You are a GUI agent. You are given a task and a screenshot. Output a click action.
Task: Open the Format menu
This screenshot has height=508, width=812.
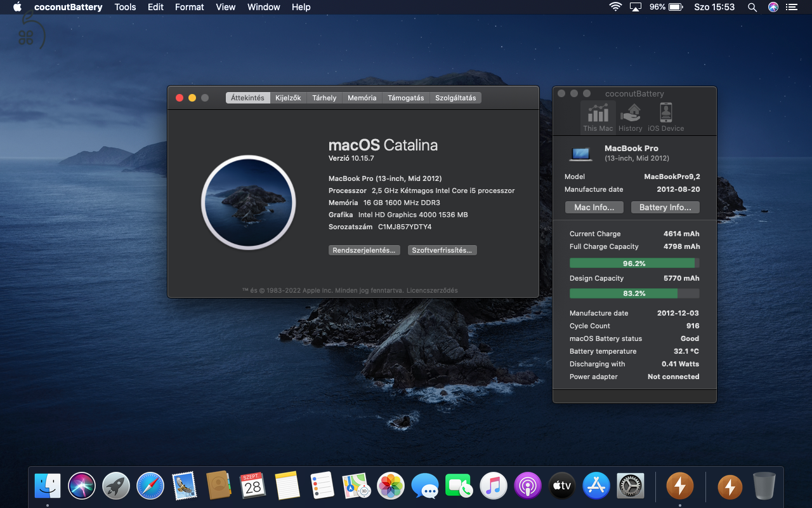tap(190, 7)
